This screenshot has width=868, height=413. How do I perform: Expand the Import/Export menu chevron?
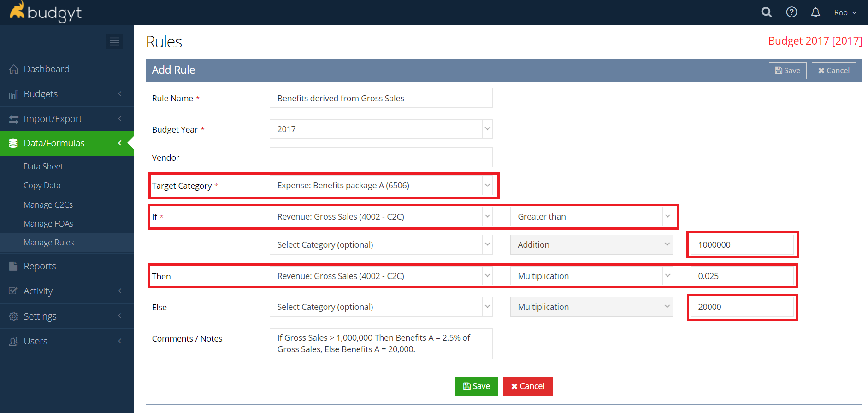point(120,119)
